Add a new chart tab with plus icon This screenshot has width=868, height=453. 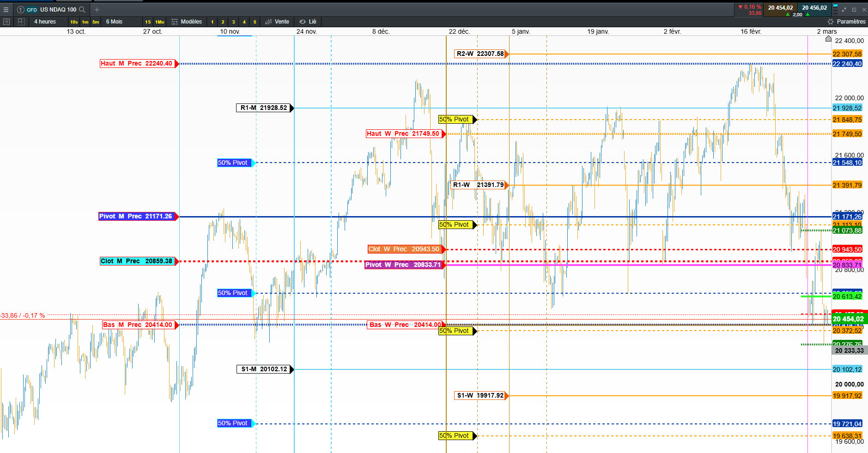click(97, 10)
